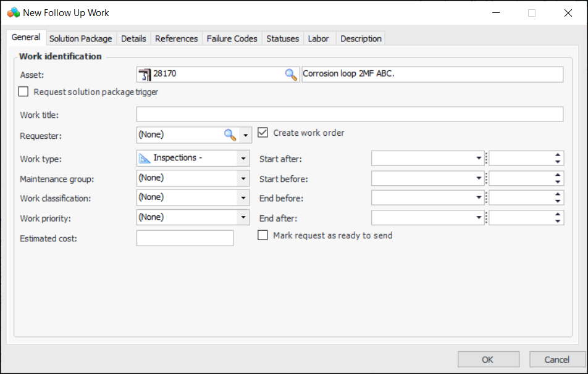Click the asset type icon beside 28170
The width and height of the screenshot is (588, 374).
coord(145,75)
